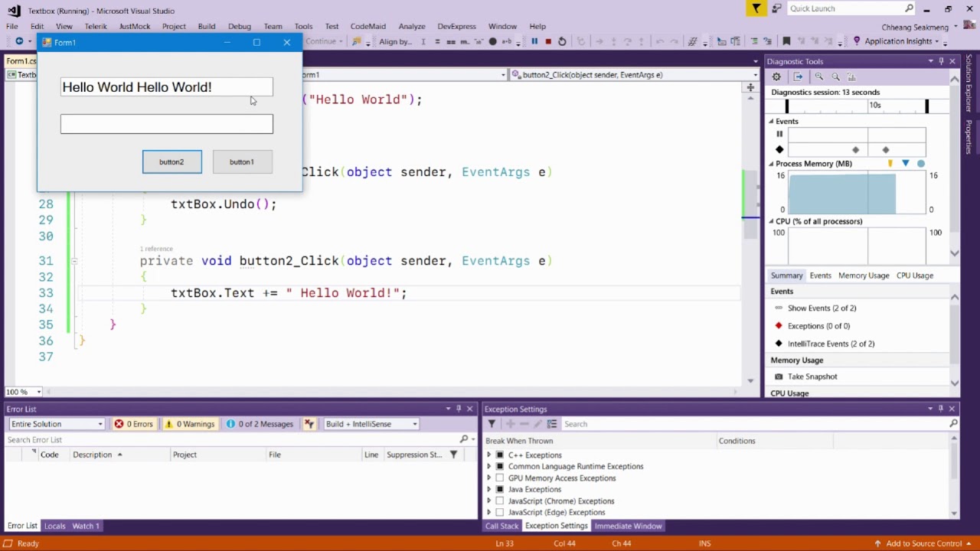Screen dimensions: 980x551
Task: Toggle Common Language Runtime Exceptions checkbox
Action: coord(500,466)
